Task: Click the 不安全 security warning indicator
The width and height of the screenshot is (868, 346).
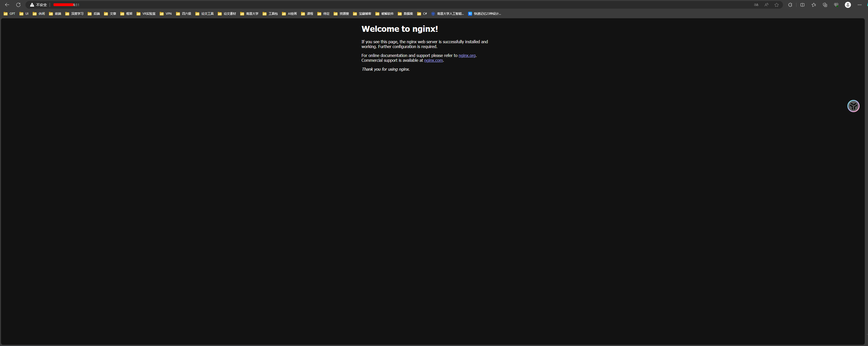Action: 38,5
